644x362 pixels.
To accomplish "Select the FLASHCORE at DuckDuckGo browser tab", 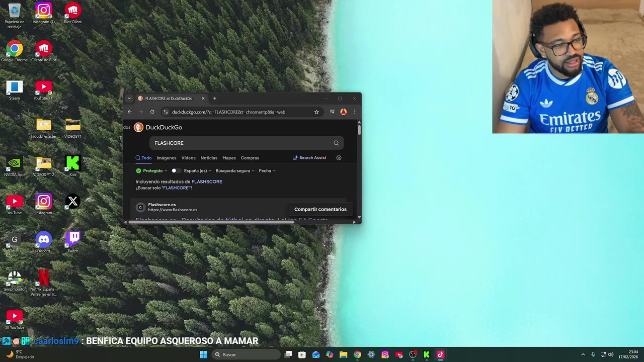I will 171,99.
